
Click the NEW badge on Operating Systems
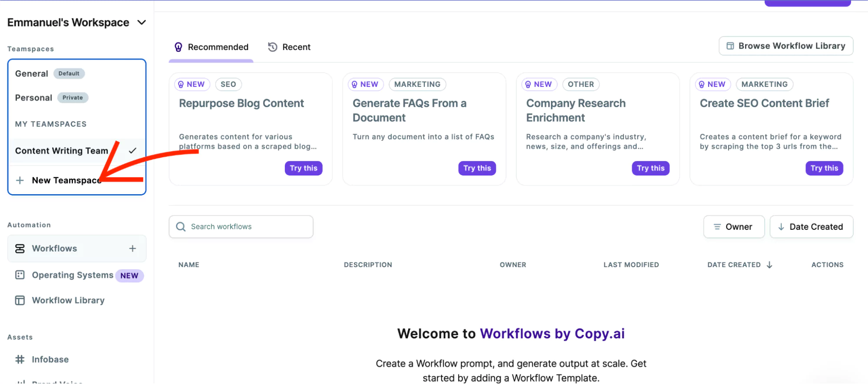(x=129, y=275)
